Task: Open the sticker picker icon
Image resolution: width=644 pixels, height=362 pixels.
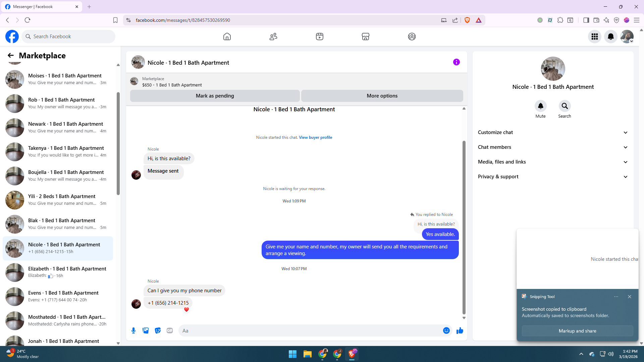Action: click(158, 330)
